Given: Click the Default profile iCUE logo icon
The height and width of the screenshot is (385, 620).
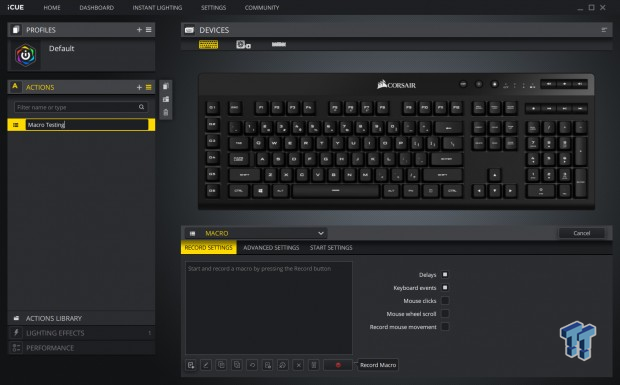Looking at the screenshot, I should click(x=26, y=55).
